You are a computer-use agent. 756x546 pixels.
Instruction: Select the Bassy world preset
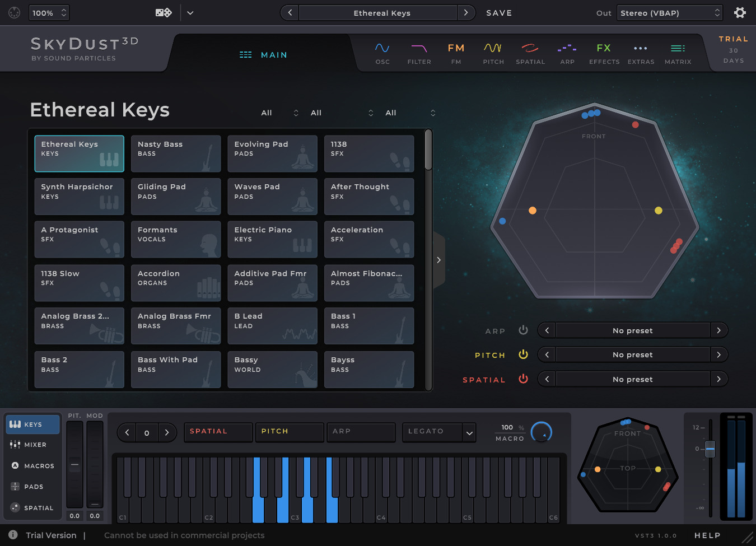pos(272,369)
